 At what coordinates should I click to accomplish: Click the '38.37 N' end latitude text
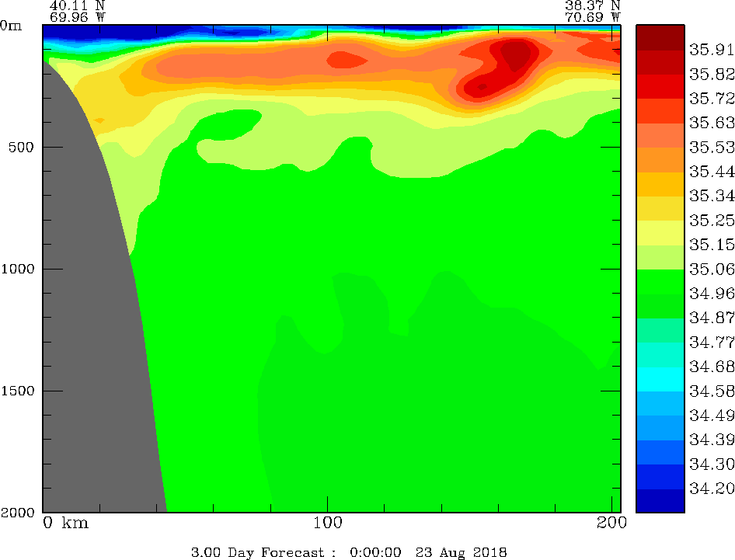(x=593, y=5)
